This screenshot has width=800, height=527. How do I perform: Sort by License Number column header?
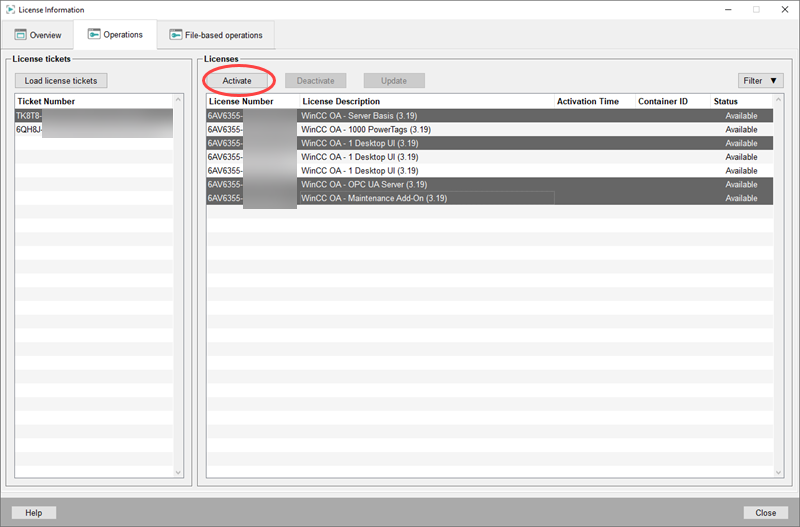point(250,101)
